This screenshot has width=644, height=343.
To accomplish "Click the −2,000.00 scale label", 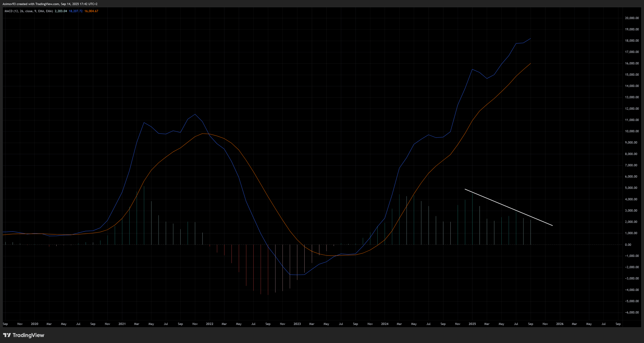I will (632, 267).
